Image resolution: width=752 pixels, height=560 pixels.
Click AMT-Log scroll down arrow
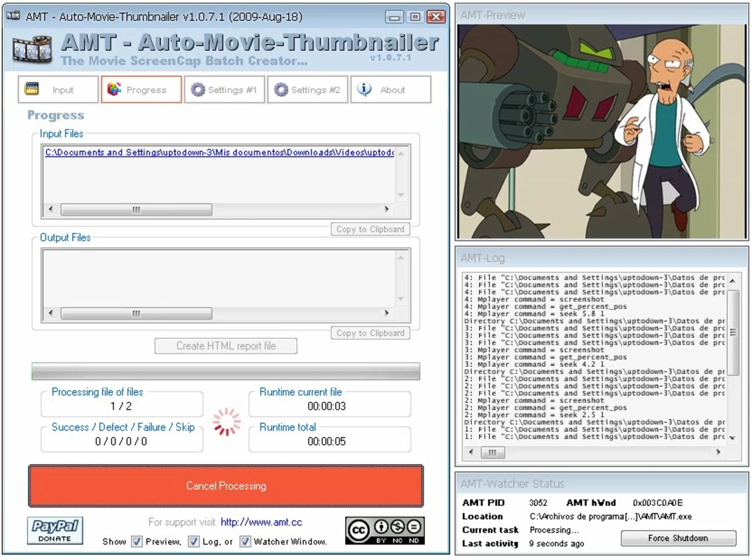733,437
